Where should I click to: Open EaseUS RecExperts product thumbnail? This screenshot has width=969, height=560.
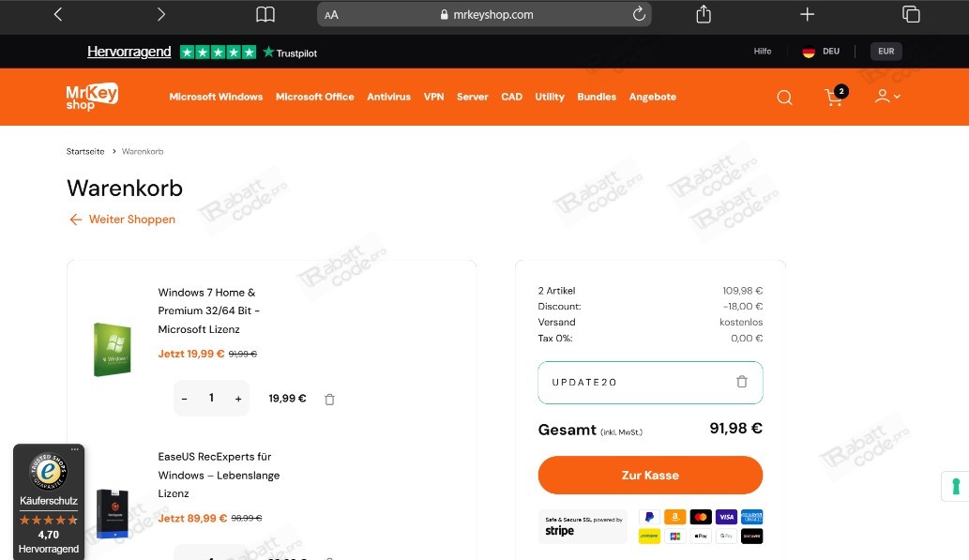(113, 513)
